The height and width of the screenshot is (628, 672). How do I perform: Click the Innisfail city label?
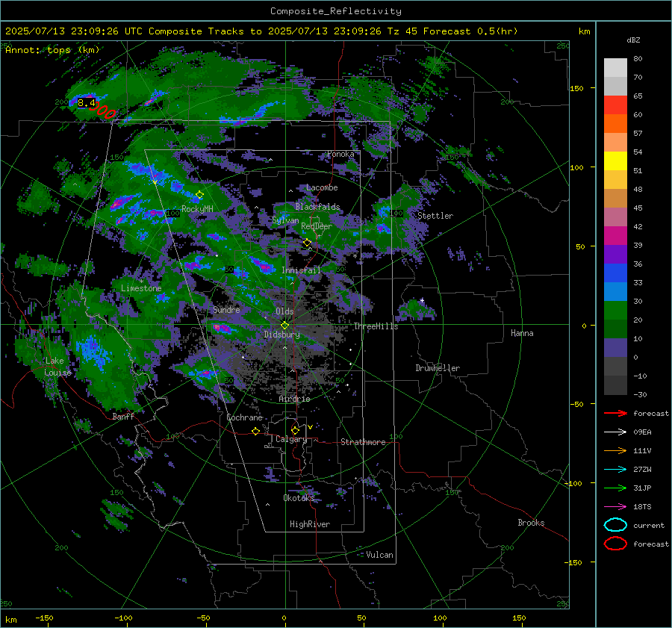301,270
